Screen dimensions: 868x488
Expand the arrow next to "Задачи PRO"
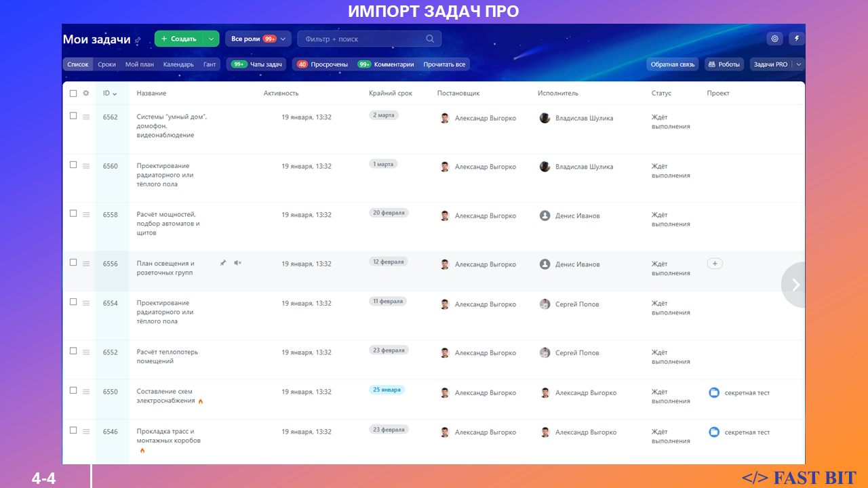point(799,64)
